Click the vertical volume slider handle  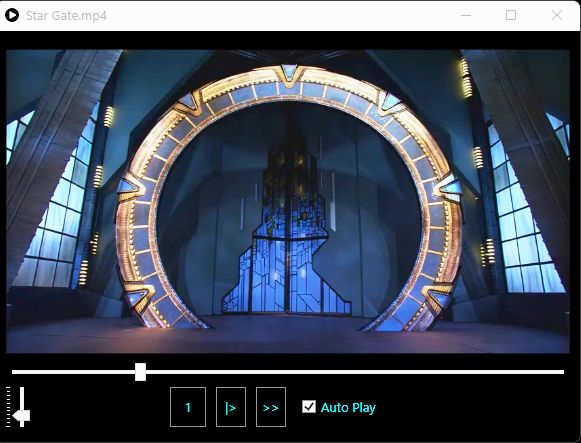[21, 416]
